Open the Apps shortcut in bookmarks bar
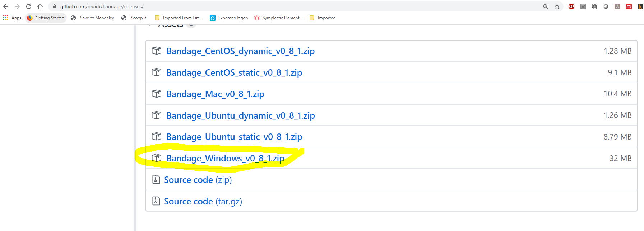 12,18
